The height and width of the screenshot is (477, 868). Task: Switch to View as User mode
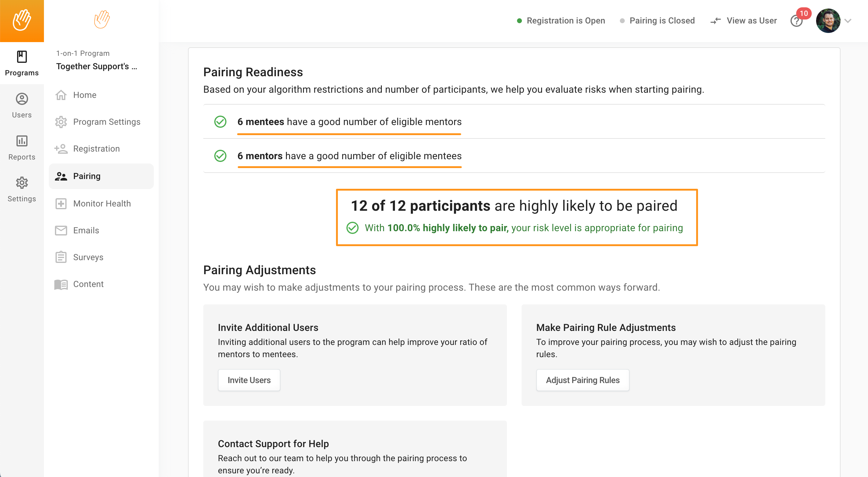743,21
